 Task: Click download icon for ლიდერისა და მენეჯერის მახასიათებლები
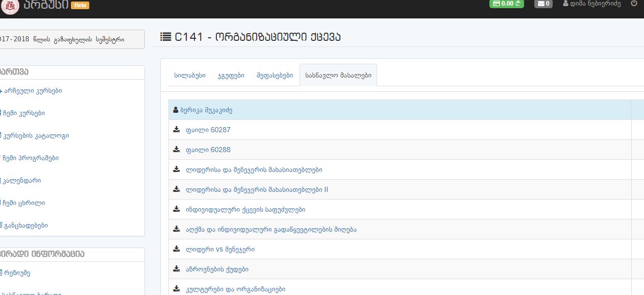[x=177, y=169]
